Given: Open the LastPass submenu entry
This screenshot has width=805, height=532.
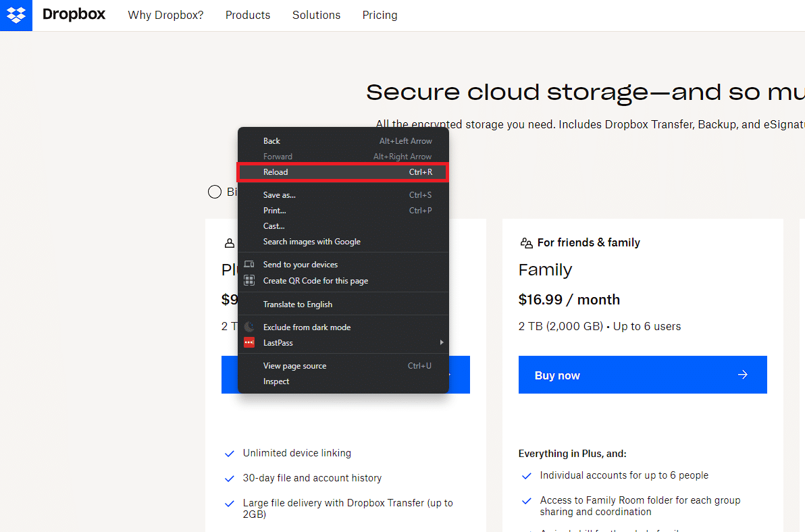Looking at the screenshot, I should [343, 343].
